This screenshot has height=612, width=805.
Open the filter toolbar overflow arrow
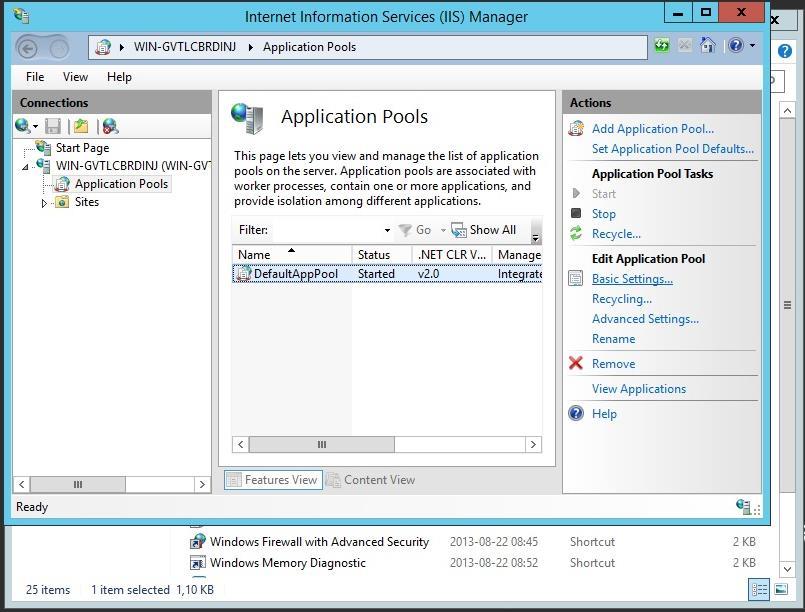pos(535,237)
